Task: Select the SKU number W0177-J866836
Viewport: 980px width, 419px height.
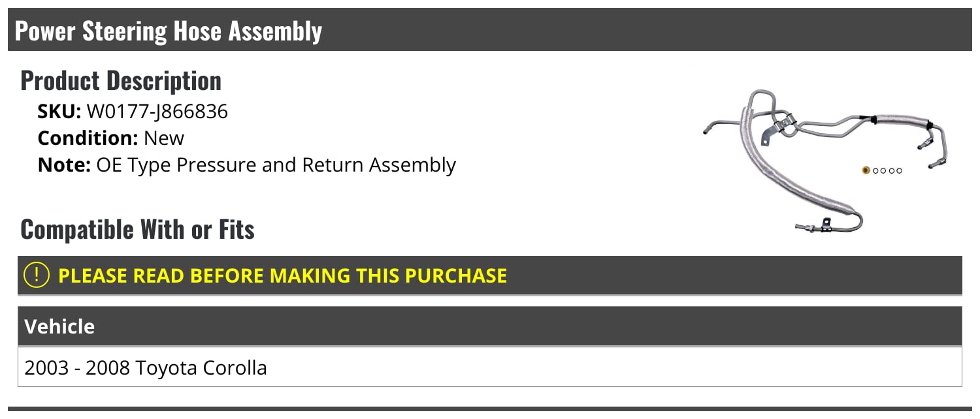Action: tap(157, 112)
